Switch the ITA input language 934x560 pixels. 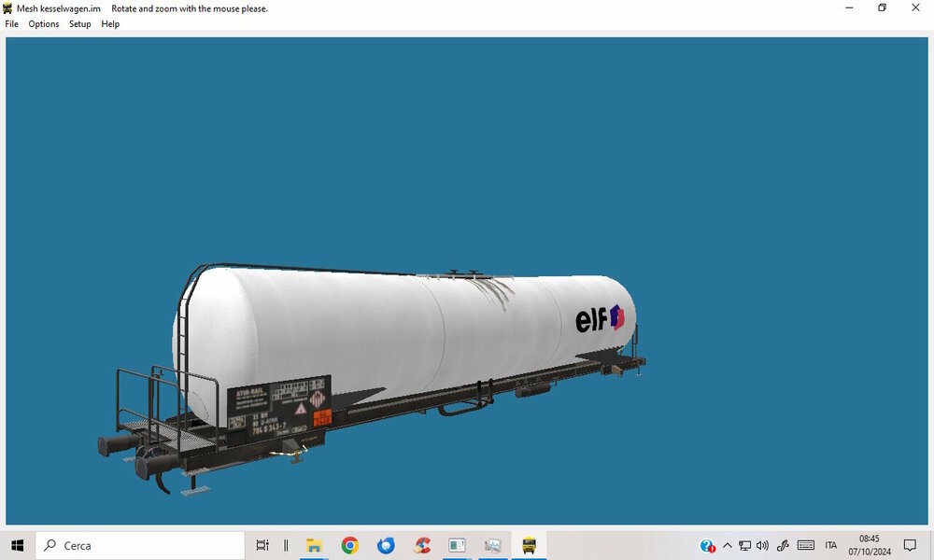point(831,545)
